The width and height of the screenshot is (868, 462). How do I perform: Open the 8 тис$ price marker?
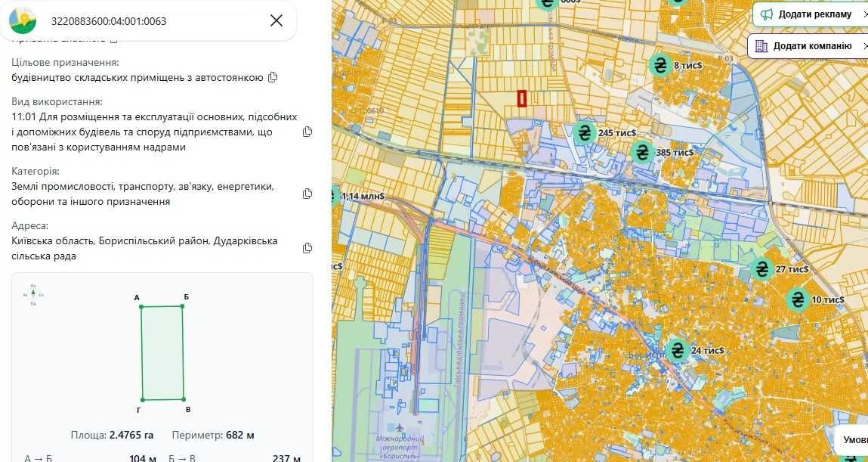(660, 65)
